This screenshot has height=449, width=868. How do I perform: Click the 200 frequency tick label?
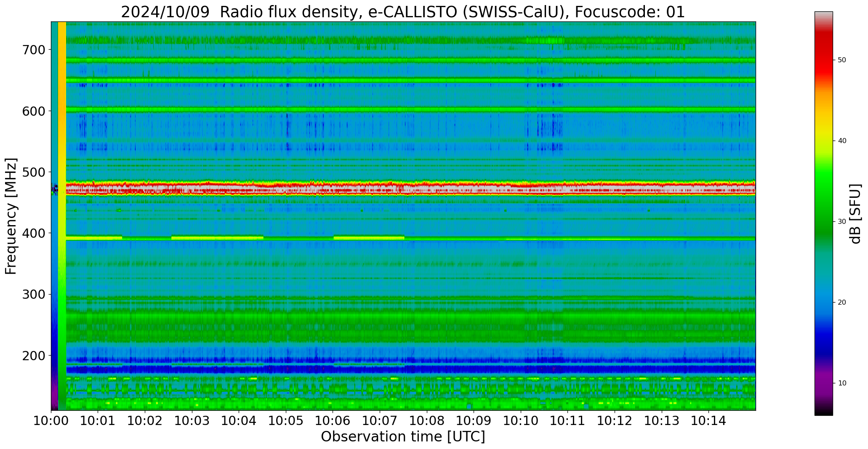33,356
